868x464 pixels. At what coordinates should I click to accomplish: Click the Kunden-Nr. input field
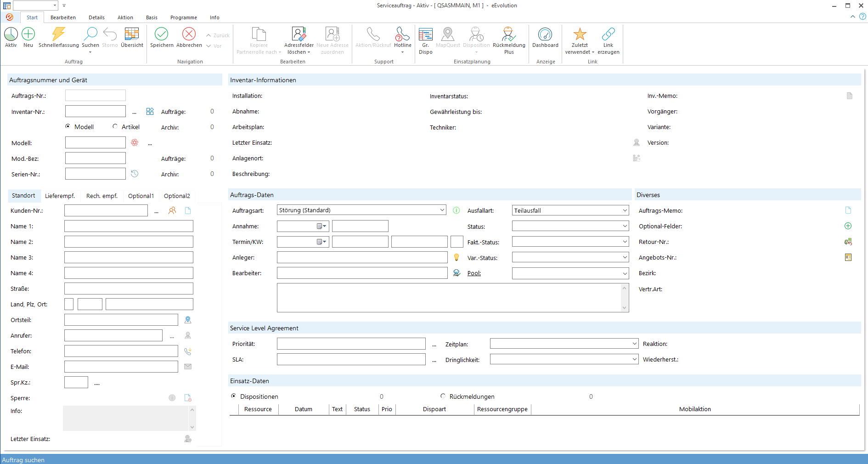(106, 210)
